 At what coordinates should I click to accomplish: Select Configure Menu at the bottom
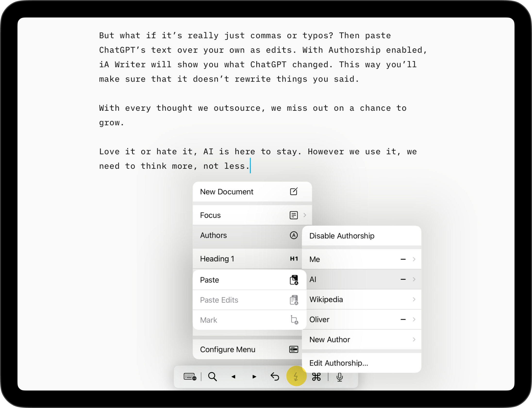(x=227, y=349)
